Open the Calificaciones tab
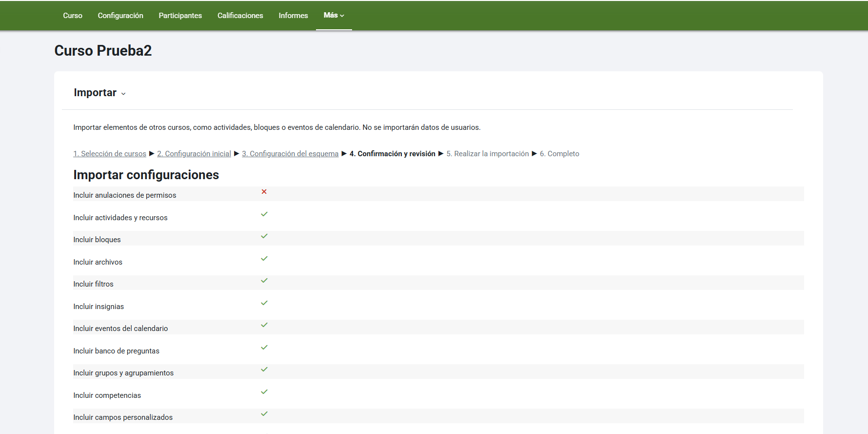The width and height of the screenshot is (868, 434). point(240,16)
